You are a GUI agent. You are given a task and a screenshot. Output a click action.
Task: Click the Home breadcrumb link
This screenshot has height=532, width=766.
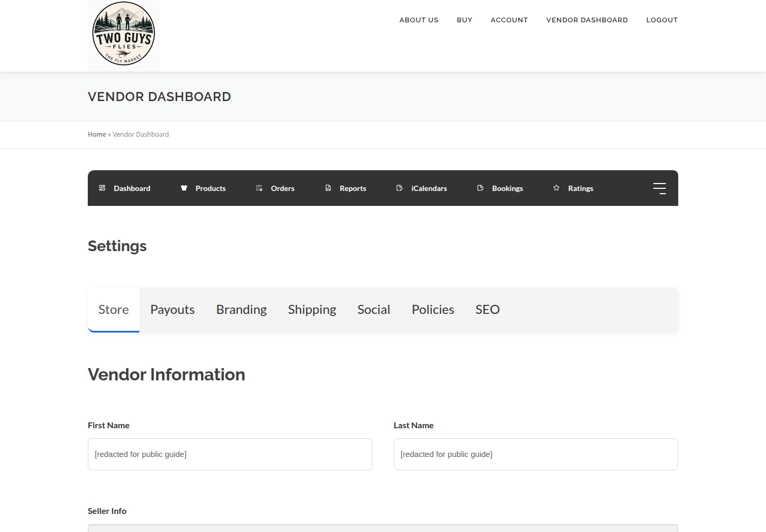[x=97, y=135]
